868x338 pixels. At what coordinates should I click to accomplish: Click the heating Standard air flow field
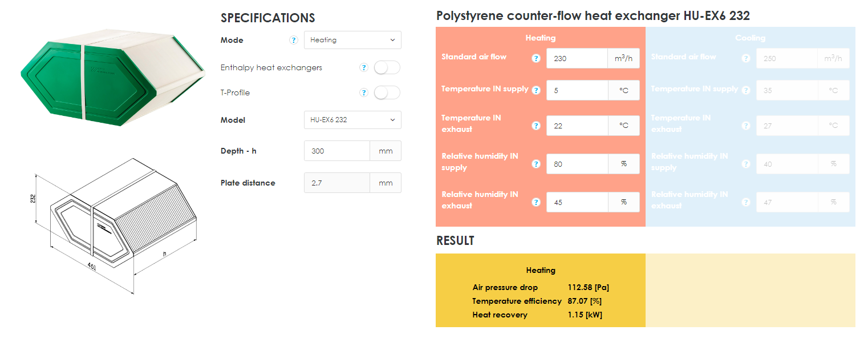click(577, 58)
